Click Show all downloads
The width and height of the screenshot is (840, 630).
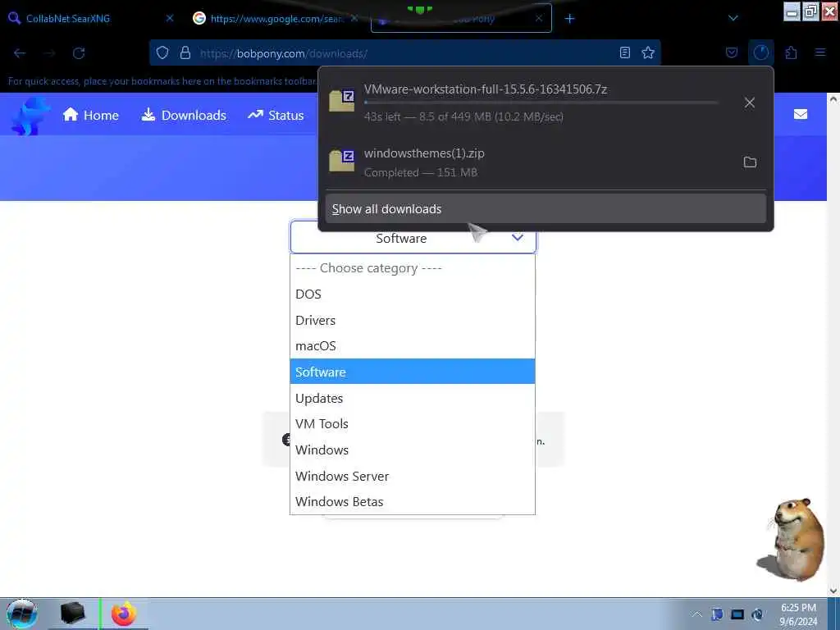point(546,209)
